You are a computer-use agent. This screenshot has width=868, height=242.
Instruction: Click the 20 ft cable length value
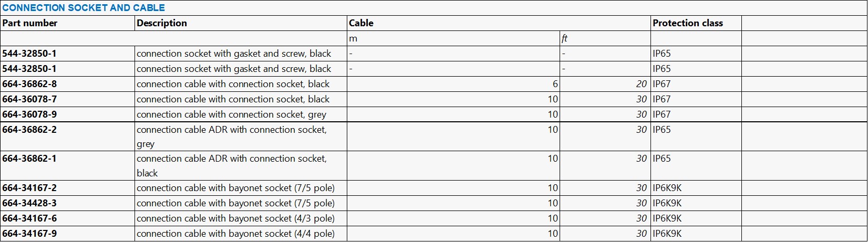641,84
